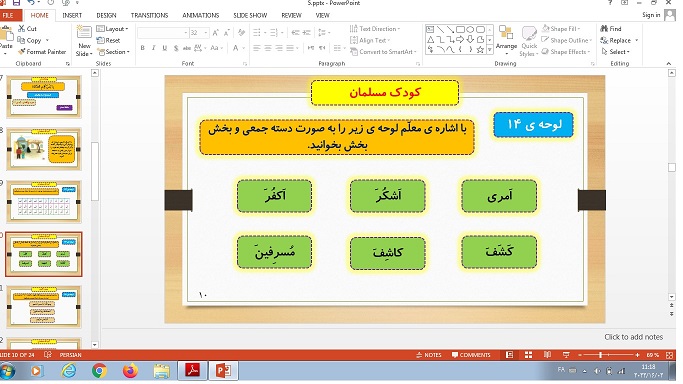This screenshot has height=384, width=683.
Task: Switch to the ANIMATIONS tab
Action: [x=201, y=15]
